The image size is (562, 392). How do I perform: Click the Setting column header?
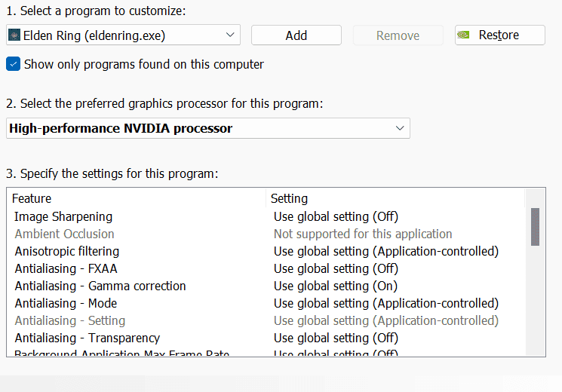289,198
